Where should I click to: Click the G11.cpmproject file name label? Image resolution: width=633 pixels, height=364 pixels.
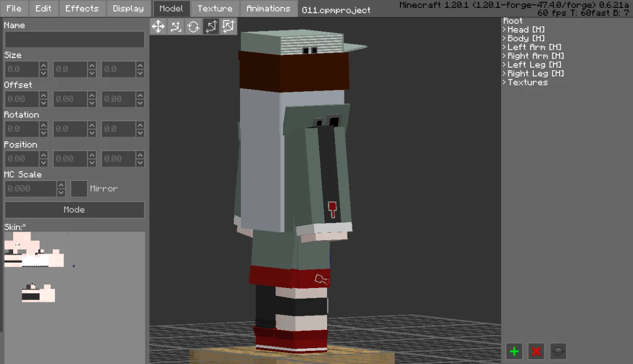pyautogui.click(x=336, y=10)
